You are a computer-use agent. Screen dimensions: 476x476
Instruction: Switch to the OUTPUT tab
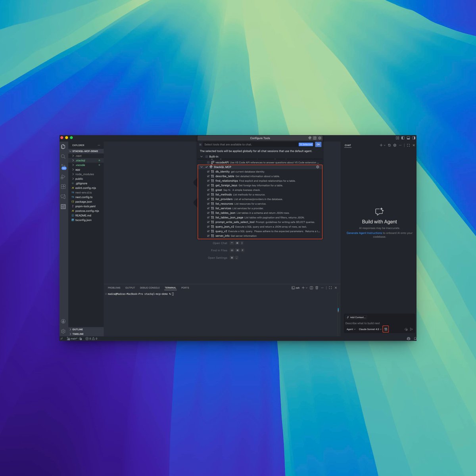(130, 288)
